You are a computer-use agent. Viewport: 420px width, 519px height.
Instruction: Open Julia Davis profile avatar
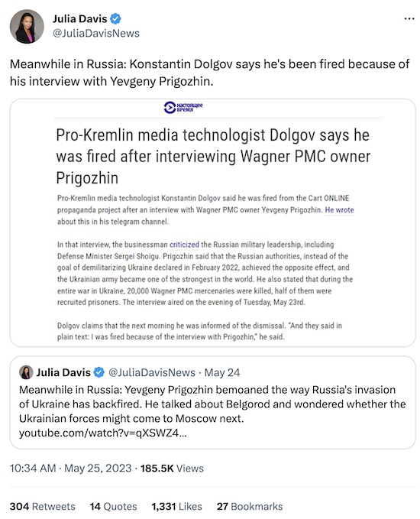coord(27,27)
